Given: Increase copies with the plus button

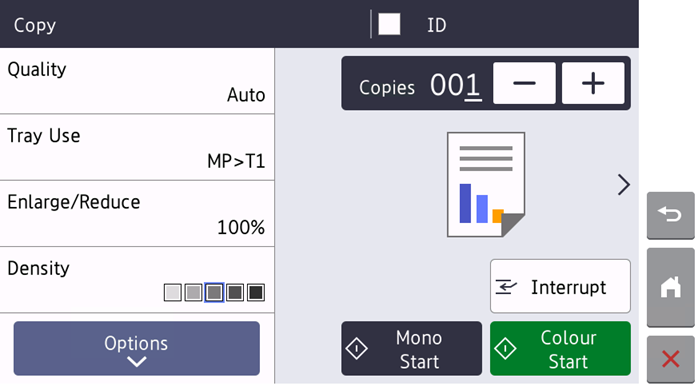Looking at the screenshot, I should pos(593,83).
